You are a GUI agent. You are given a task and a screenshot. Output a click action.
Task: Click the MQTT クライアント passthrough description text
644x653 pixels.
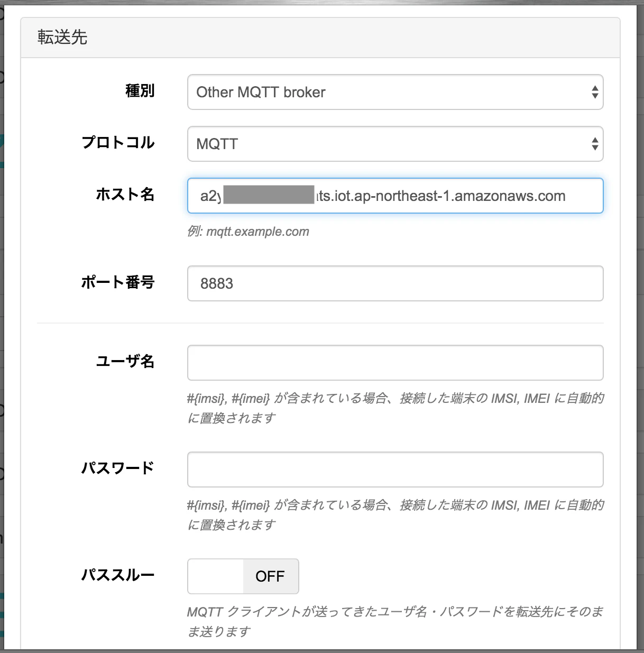[x=395, y=622]
